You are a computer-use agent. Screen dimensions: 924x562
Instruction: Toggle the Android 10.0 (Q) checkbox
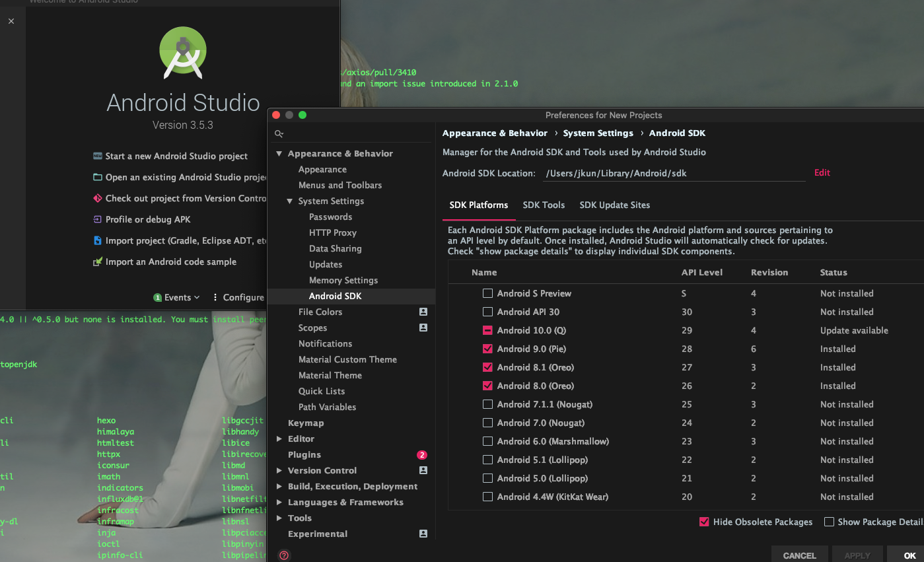click(487, 330)
